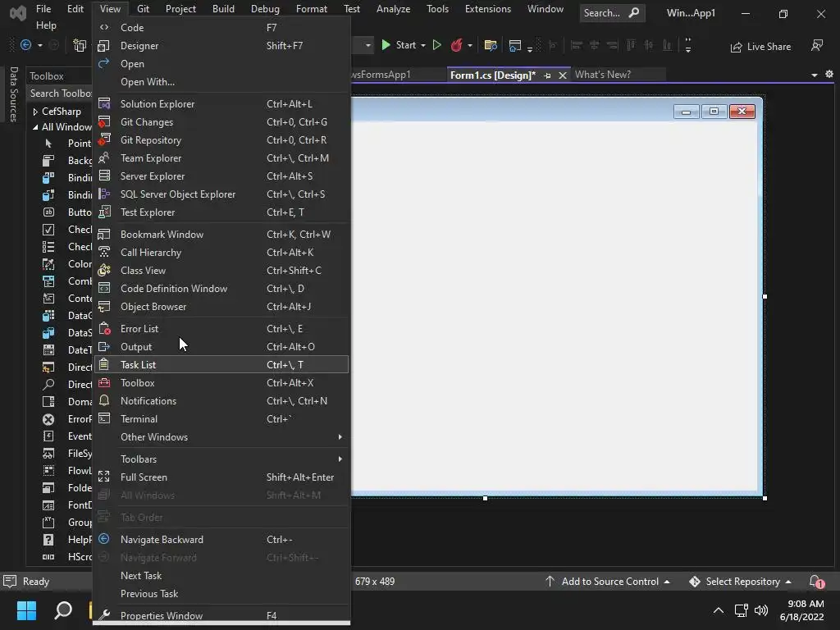
Task: Click the Search box in title bar
Action: tap(612, 13)
